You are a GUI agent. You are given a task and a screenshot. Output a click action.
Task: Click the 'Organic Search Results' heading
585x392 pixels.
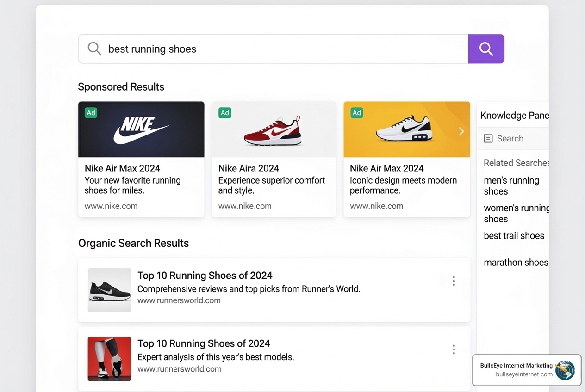coord(133,243)
